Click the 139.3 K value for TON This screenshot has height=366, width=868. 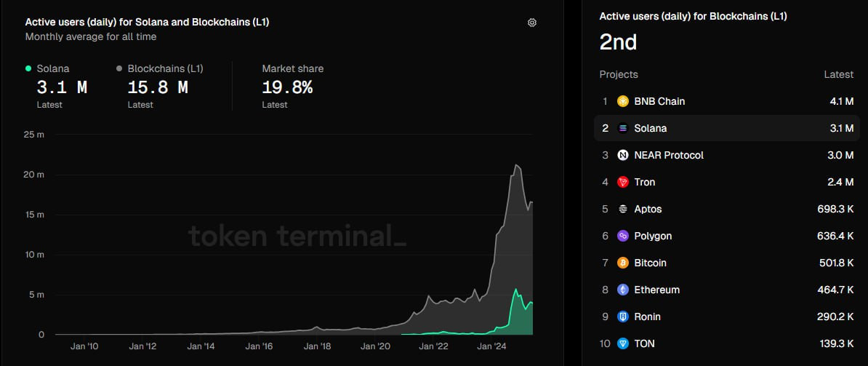837,344
